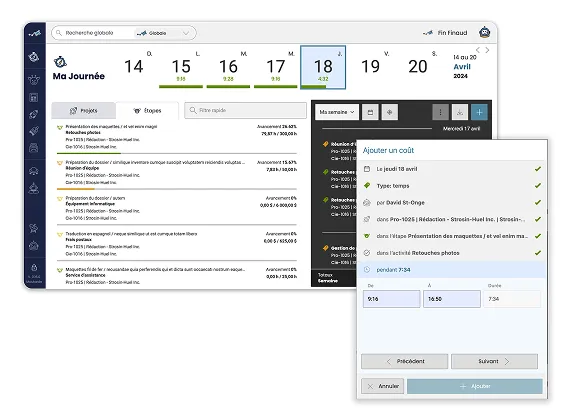Open the rocket projects icon in sidebar
This screenshot has height=418, width=582.
click(x=34, y=114)
